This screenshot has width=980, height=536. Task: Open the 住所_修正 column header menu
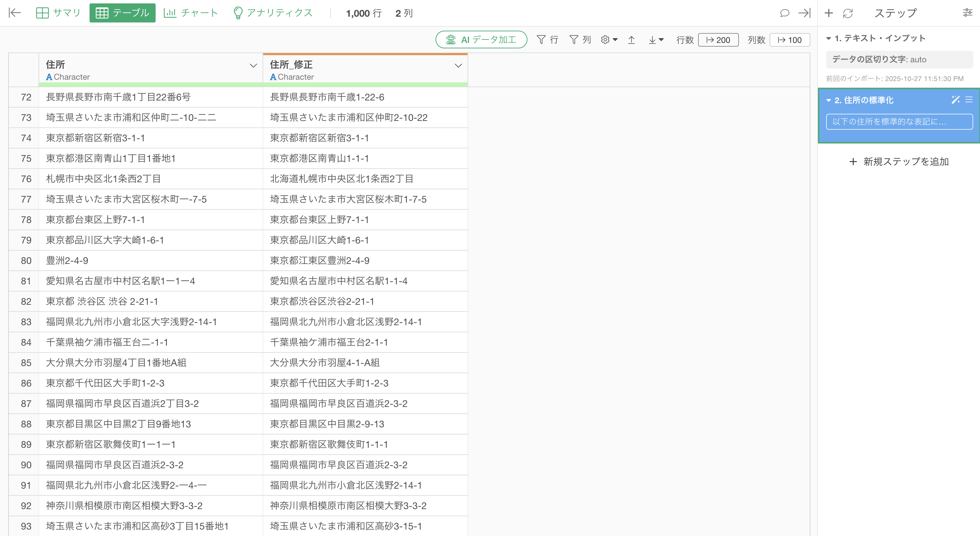click(458, 65)
